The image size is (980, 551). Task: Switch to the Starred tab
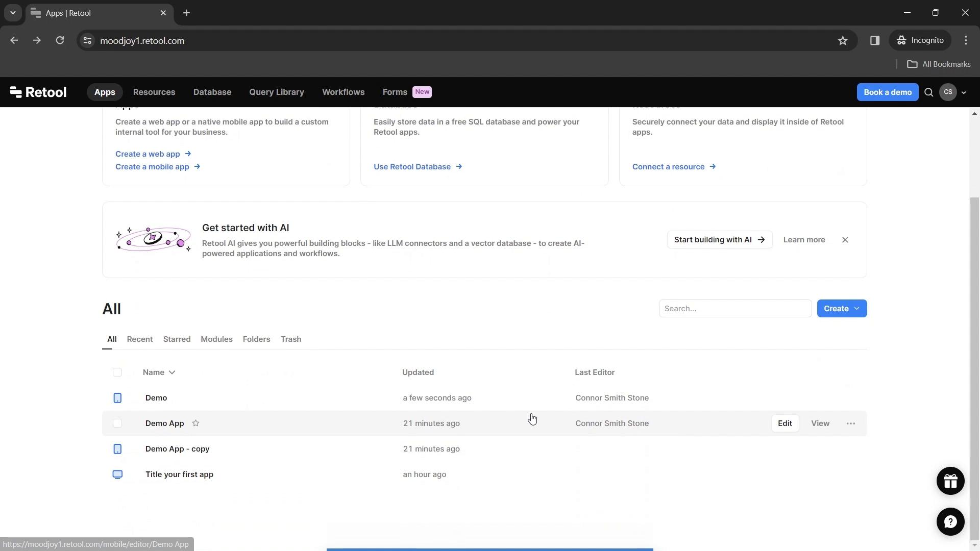coord(176,339)
